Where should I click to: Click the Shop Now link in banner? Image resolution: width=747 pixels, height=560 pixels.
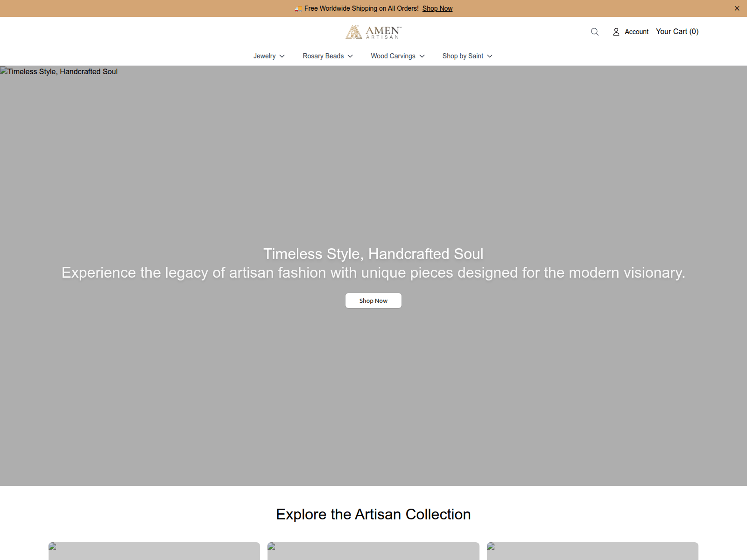437,8
